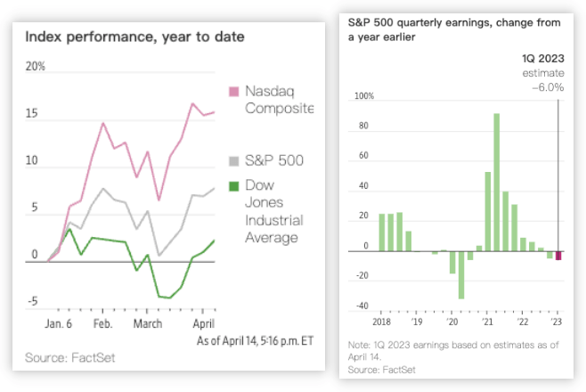This screenshot has width=586, height=392.
Task: Click the March x-axis label
Action: pos(148,323)
